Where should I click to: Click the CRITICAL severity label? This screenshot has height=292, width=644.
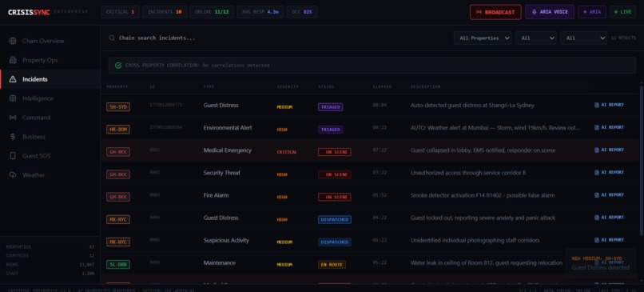tap(287, 152)
